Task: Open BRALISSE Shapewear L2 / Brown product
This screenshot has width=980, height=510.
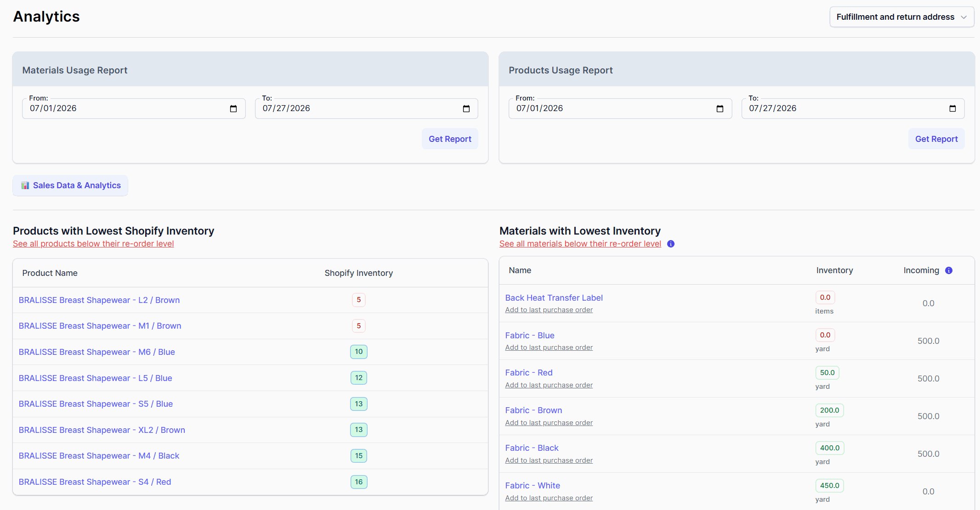Action: click(x=99, y=300)
